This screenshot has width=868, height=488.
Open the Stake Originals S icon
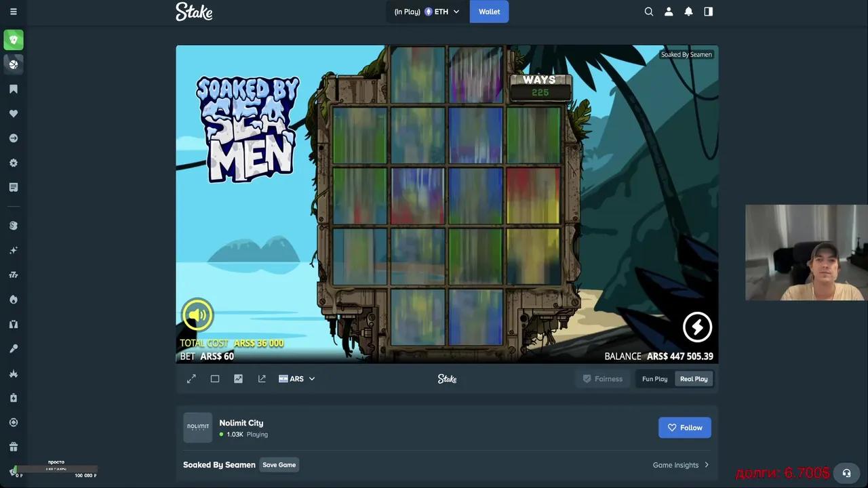pyautogui.click(x=14, y=226)
